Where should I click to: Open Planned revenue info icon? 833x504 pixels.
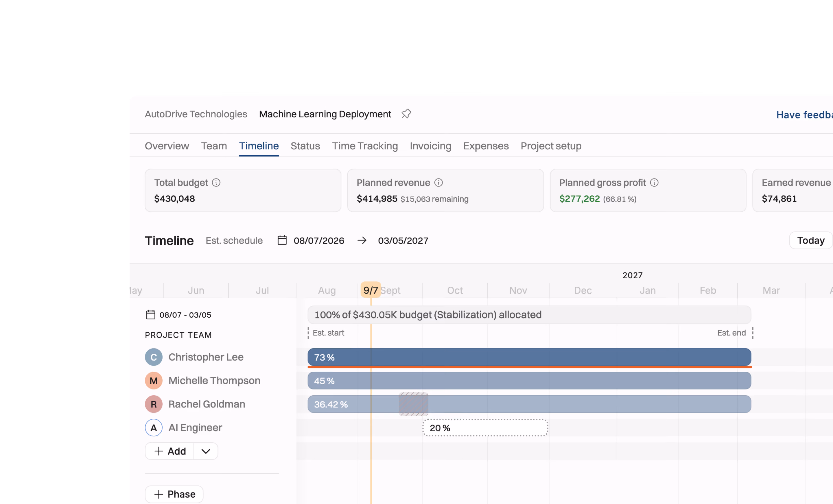(438, 183)
